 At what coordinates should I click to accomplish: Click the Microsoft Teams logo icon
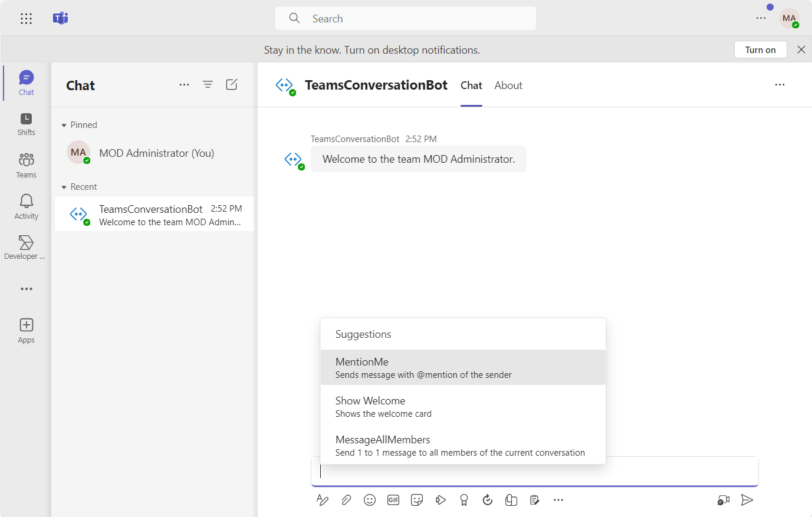[x=61, y=18]
